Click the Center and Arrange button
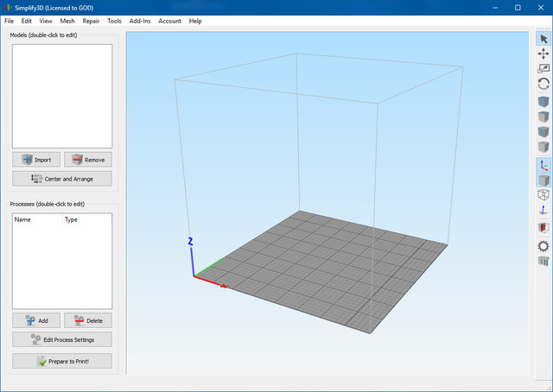 pyautogui.click(x=62, y=179)
